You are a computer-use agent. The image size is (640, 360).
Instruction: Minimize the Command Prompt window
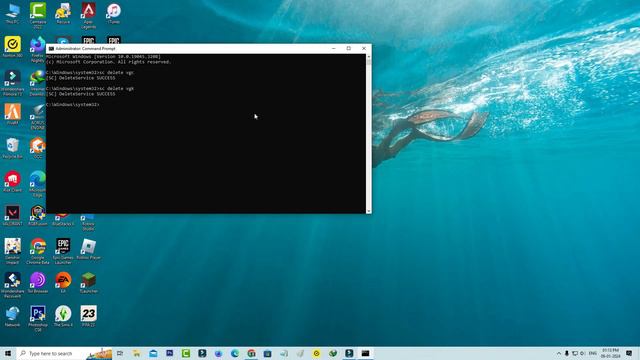coord(333,49)
